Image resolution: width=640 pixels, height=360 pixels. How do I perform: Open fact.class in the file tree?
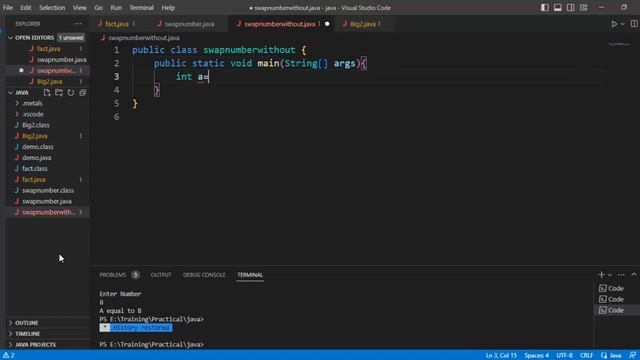click(x=35, y=169)
